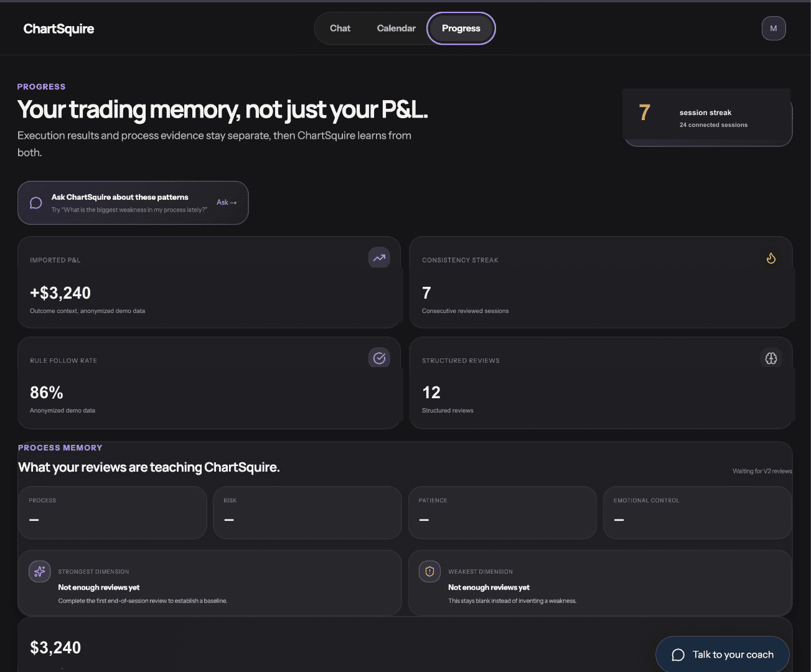The image size is (811, 672).
Task: Click the flame icon on Consistency Streak card
Action: (x=771, y=258)
